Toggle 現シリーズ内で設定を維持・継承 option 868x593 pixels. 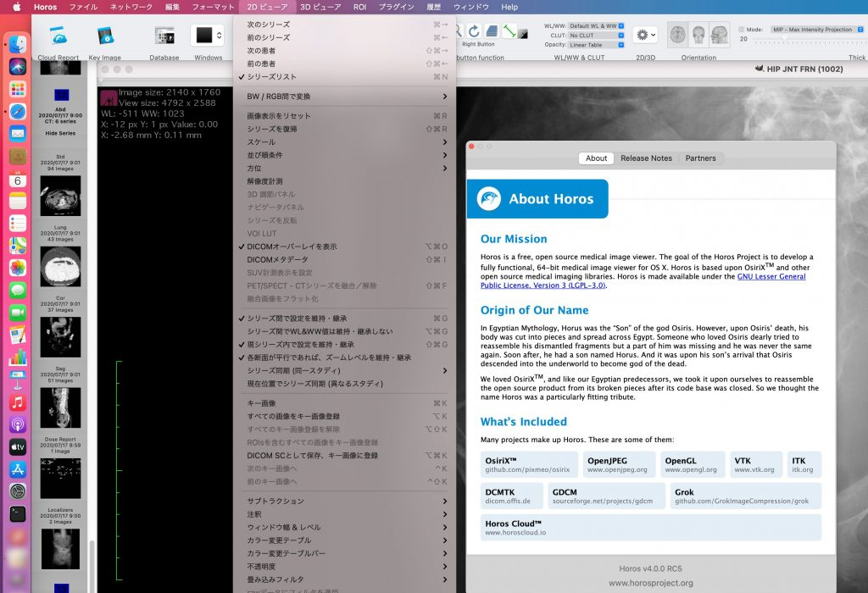click(x=344, y=345)
